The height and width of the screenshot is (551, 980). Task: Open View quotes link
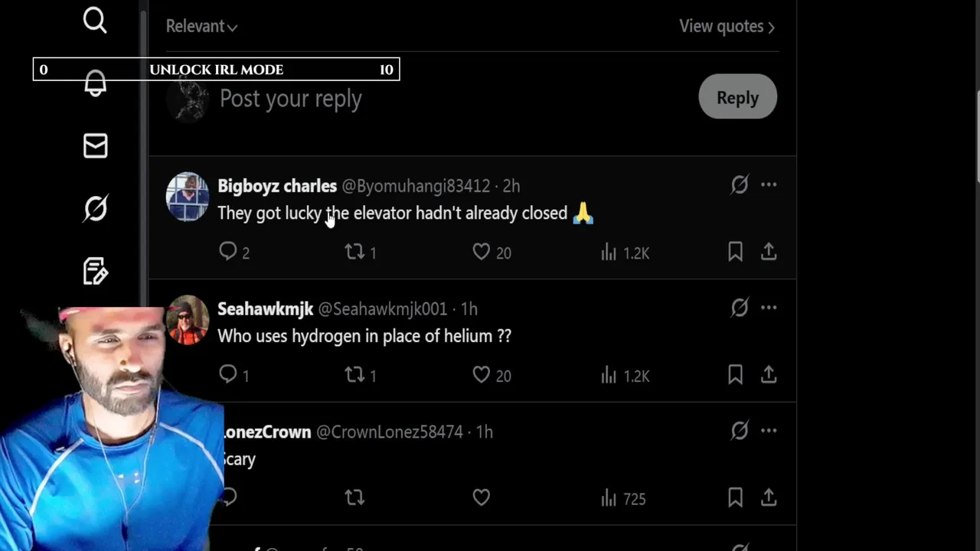(x=727, y=26)
